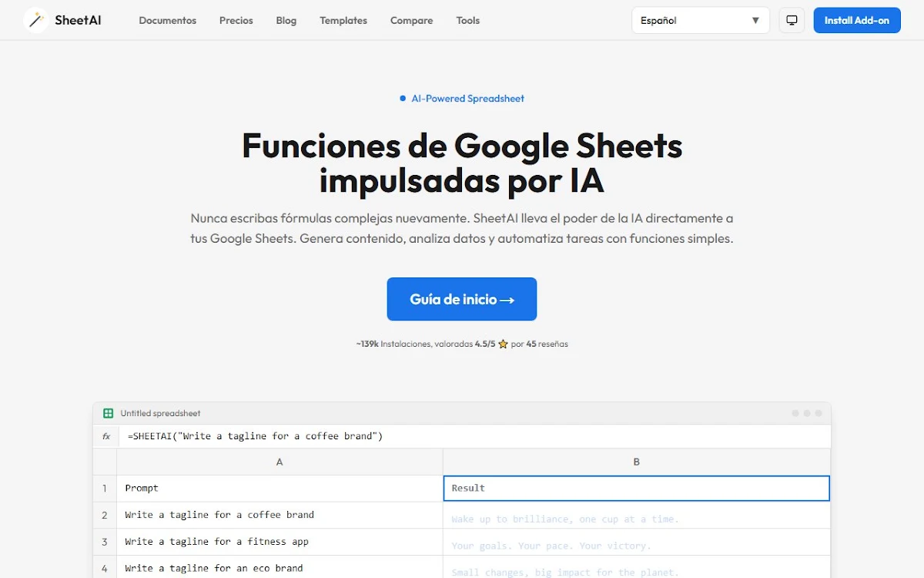Go to the Precios page

tap(236, 21)
